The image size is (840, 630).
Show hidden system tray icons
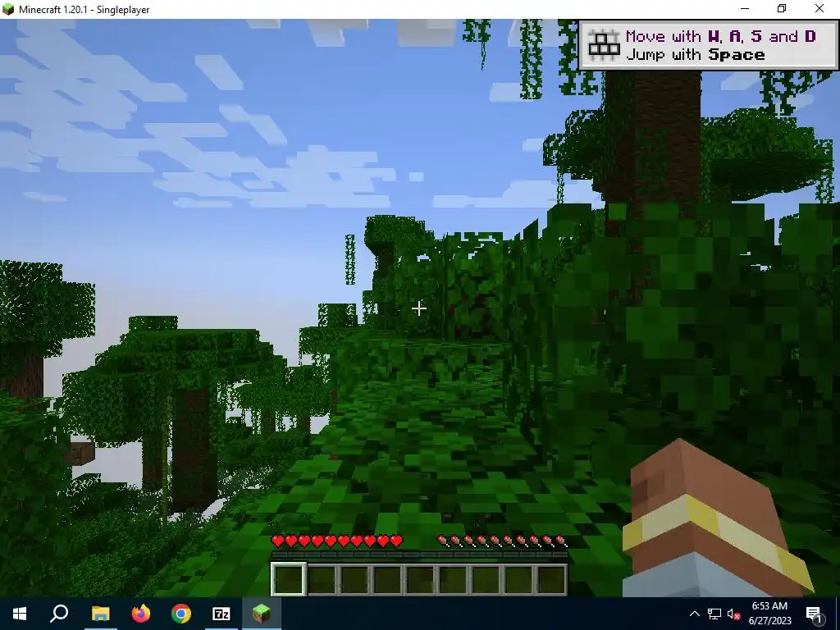click(x=694, y=614)
